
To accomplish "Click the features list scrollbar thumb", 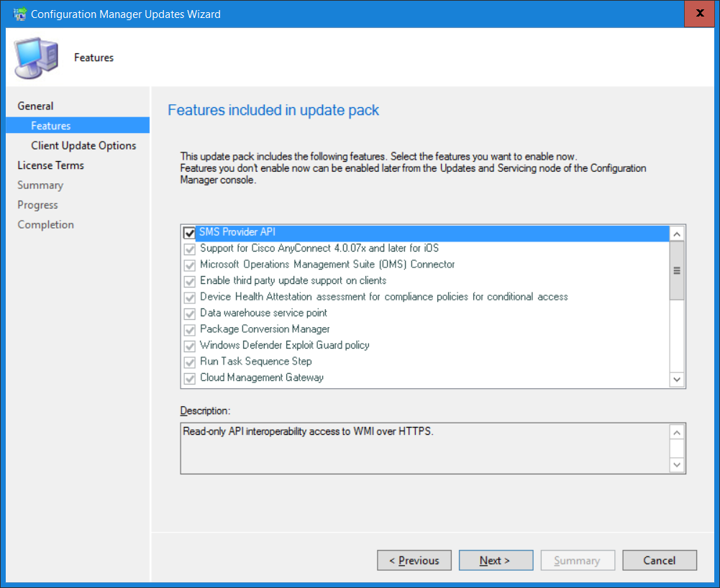I will coord(677,271).
